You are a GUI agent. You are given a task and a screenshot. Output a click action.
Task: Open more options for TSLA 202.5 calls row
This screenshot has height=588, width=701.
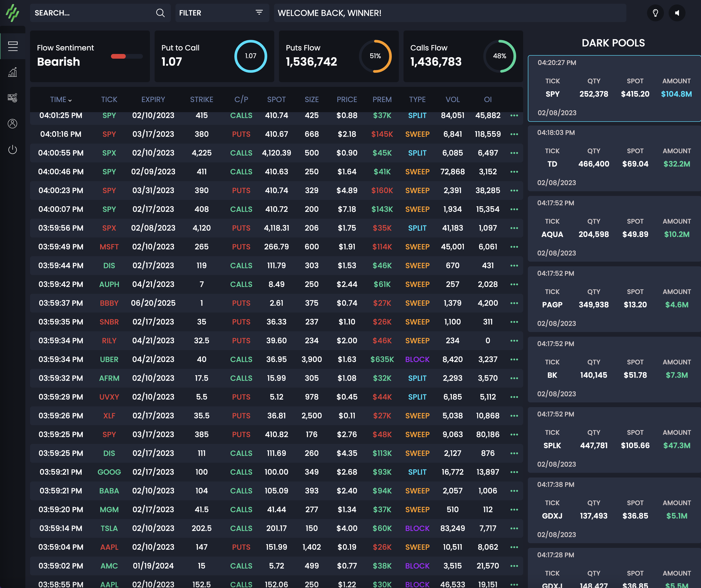point(514,529)
